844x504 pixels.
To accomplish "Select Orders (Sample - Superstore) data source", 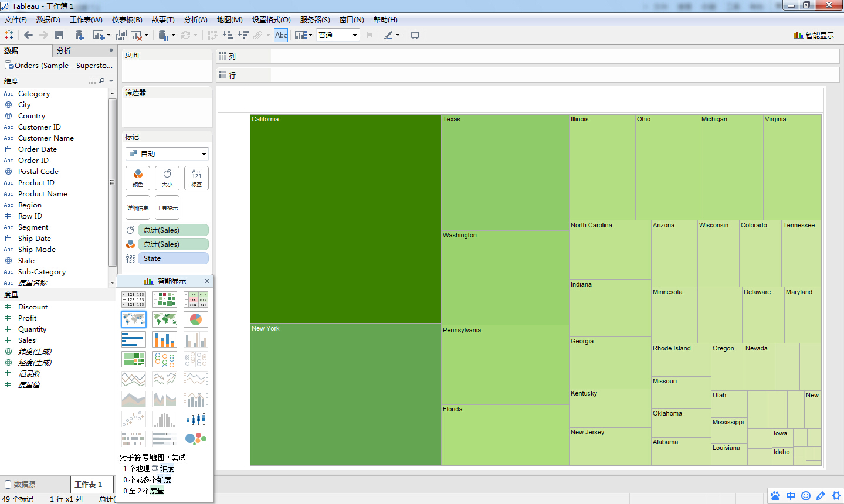I will tap(59, 65).
